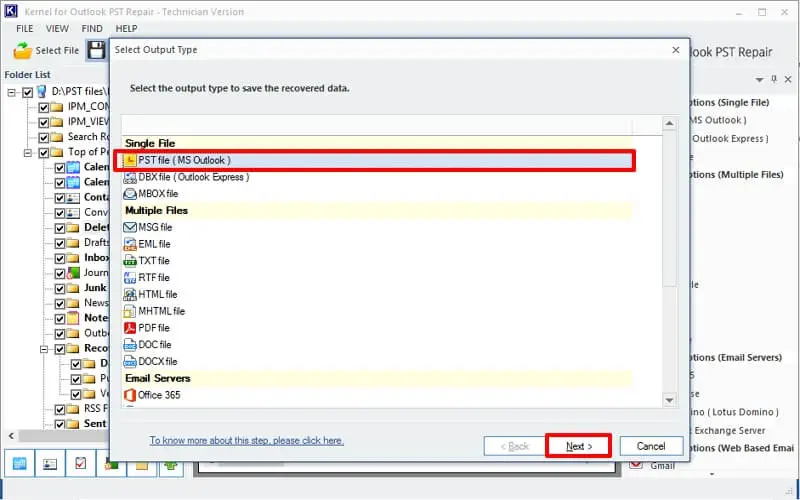Viewport: 800px width, 500px height.
Task: Open the HELP menu
Action: tap(126, 29)
